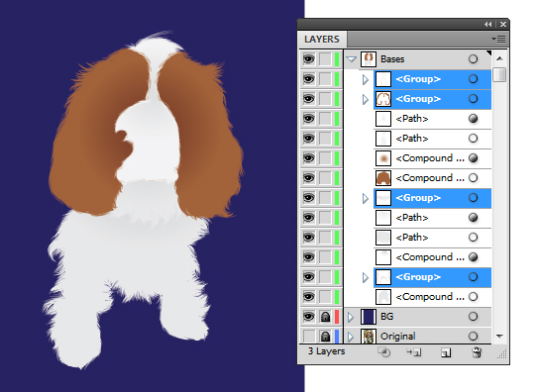
Task: Expand the Original layer disclosure triangle
Action: tap(351, 337)
